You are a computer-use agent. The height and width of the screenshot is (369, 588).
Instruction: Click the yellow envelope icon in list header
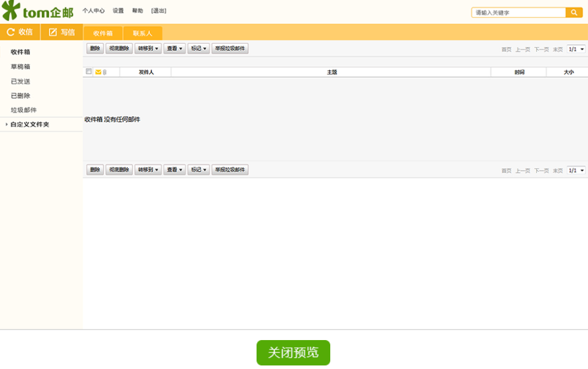[98, 72]
